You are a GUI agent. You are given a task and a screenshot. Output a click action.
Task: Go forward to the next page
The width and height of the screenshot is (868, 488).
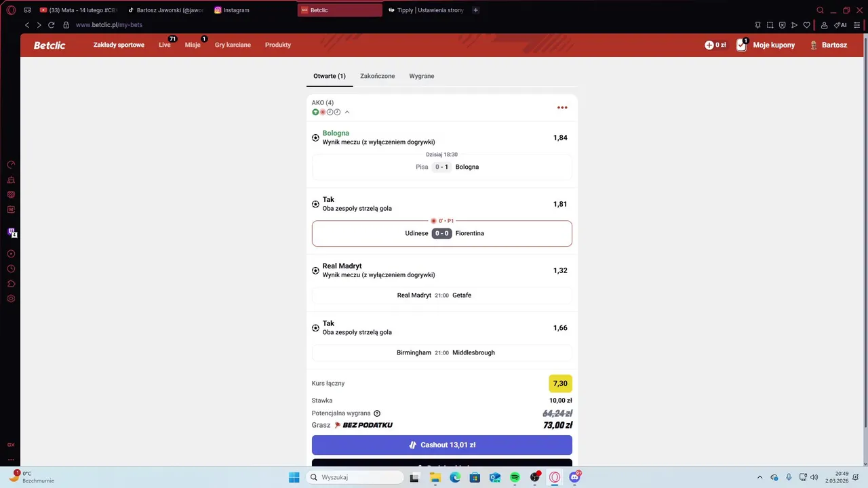(x=39, y=25)
